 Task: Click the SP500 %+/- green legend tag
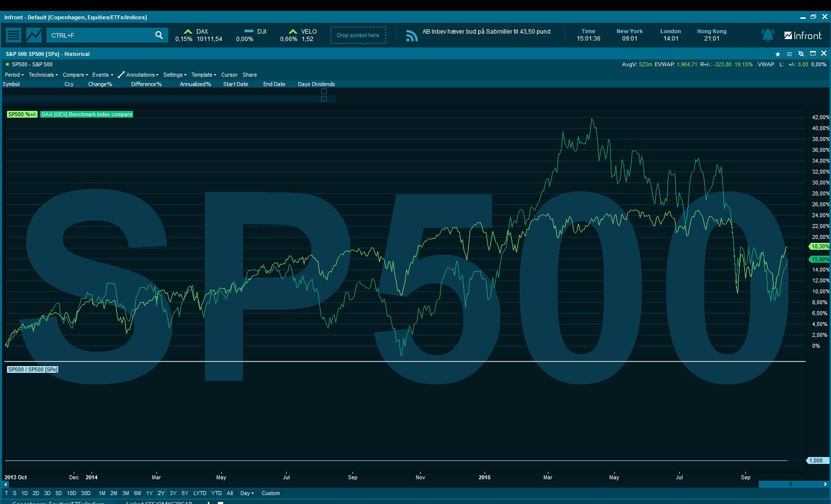coord(22,114)
